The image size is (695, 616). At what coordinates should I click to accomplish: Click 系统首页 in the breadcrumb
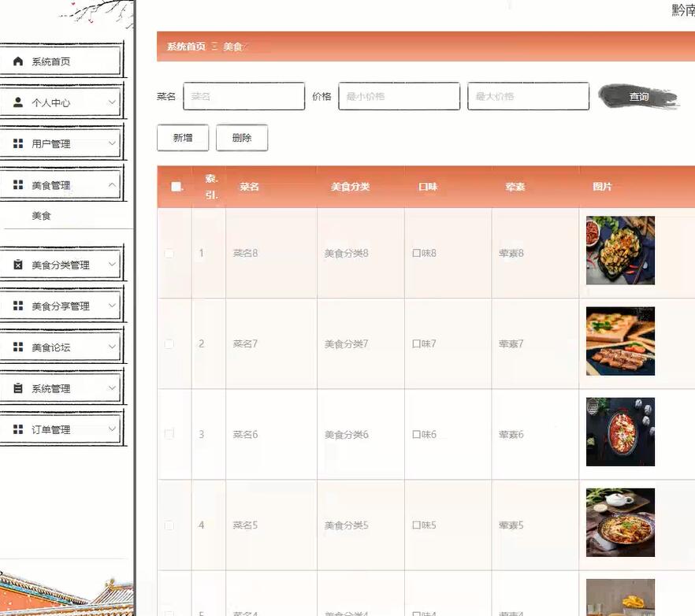tap(186, 46)
